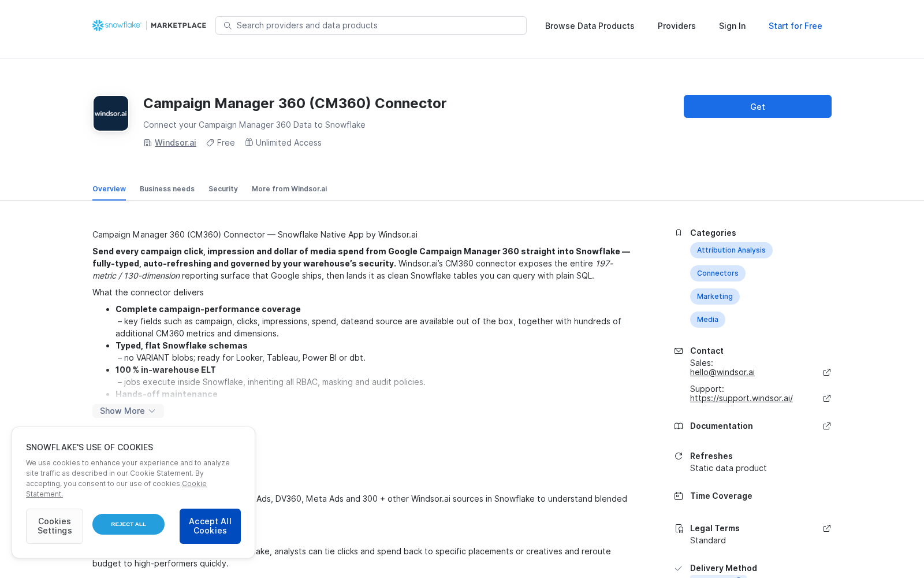Click the Time Coverage calendar icon
924x578 pixels.
(x=679, y=496)
